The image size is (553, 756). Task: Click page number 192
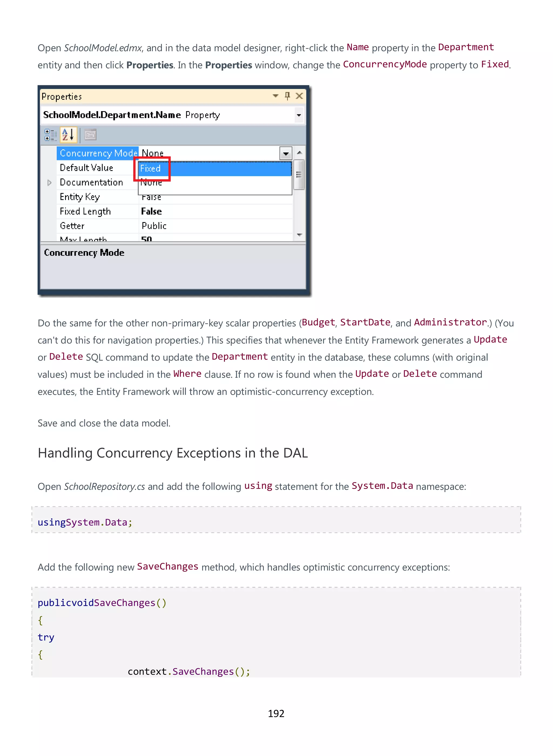(276, 714)
